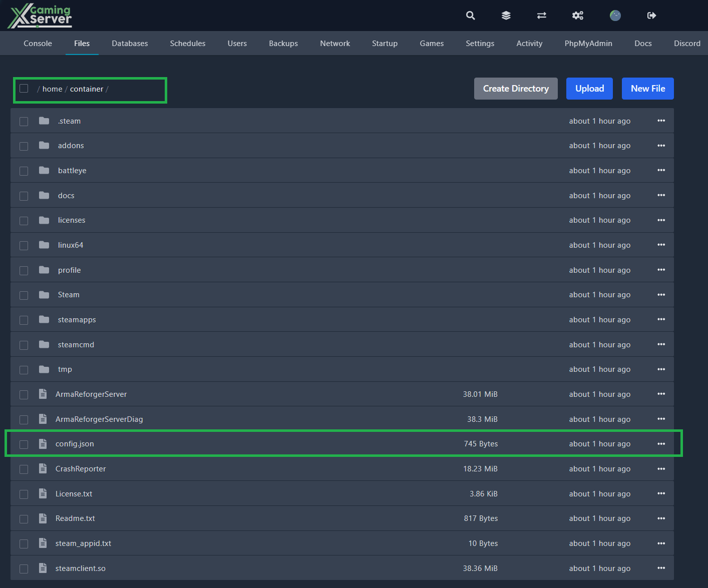
Task: Check the box for config.json
Action: pyautogui.click(x=24, y=444)
